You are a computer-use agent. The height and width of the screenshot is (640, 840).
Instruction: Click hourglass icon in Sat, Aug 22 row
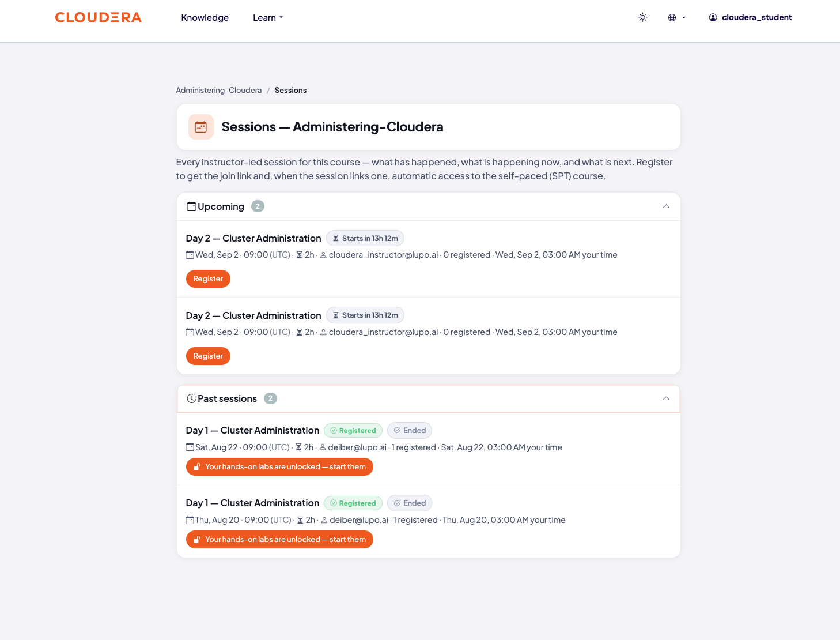pyautogui.click(x=298, y=447)
